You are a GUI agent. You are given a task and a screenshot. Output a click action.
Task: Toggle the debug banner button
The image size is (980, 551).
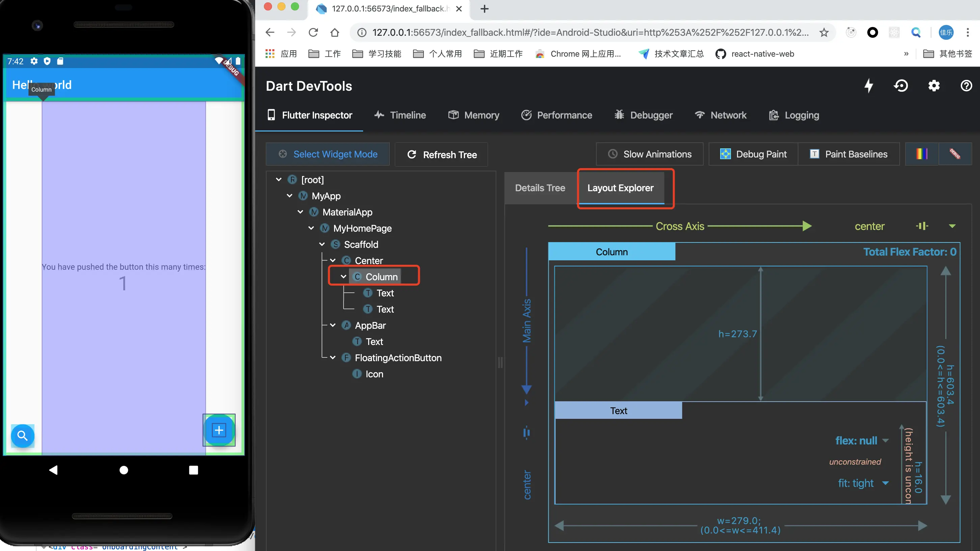pos(955,154)
